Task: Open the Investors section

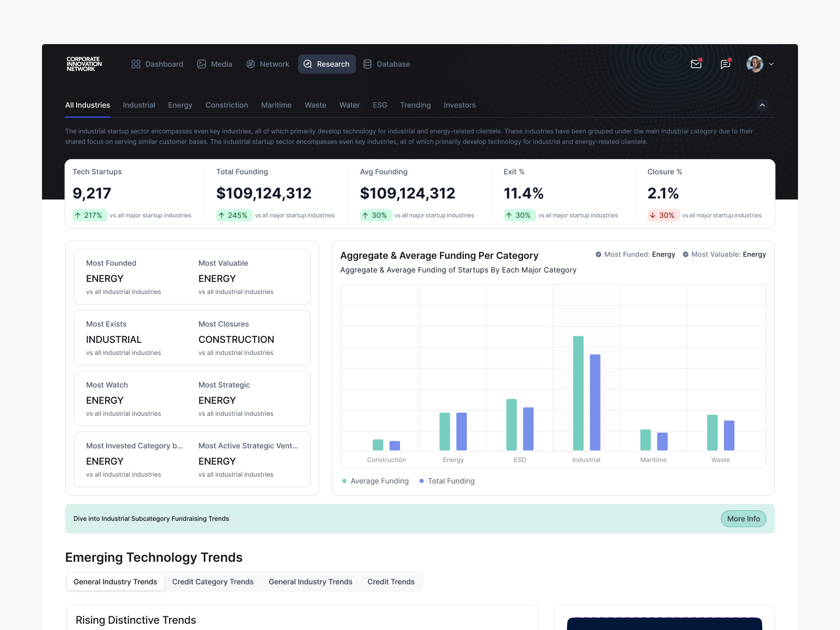Action: pos(459,105)
